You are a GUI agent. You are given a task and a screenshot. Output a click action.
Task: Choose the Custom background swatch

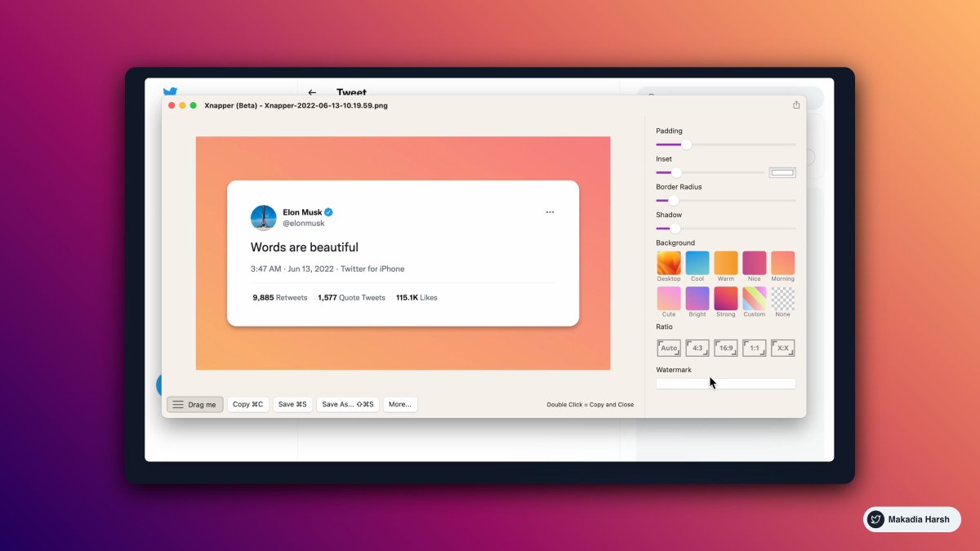[754, 298]
